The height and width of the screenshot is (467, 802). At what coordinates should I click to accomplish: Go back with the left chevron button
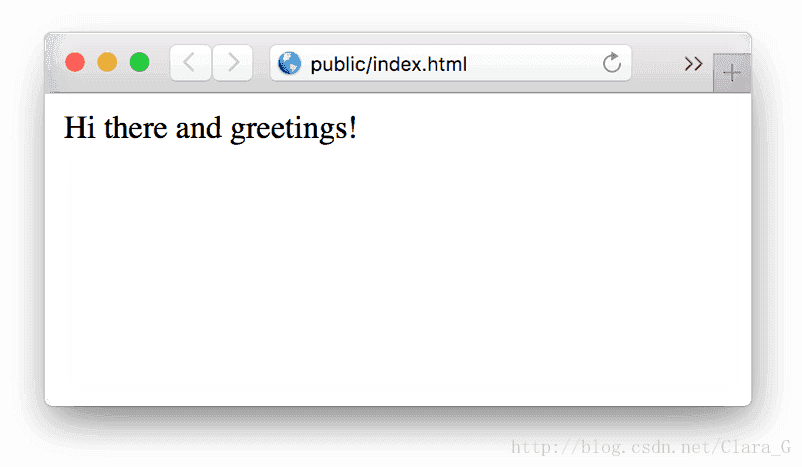tap(190, 63)
